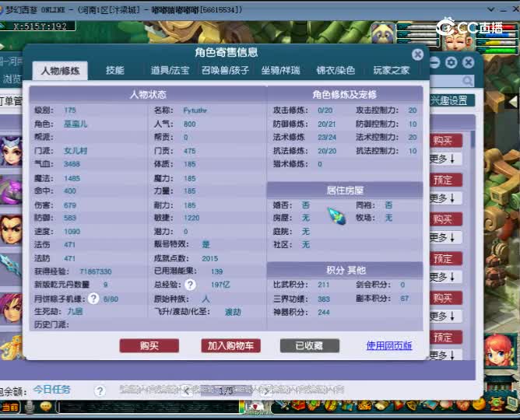Click the monitor icon at the bottom bar's end

point(512,404)
